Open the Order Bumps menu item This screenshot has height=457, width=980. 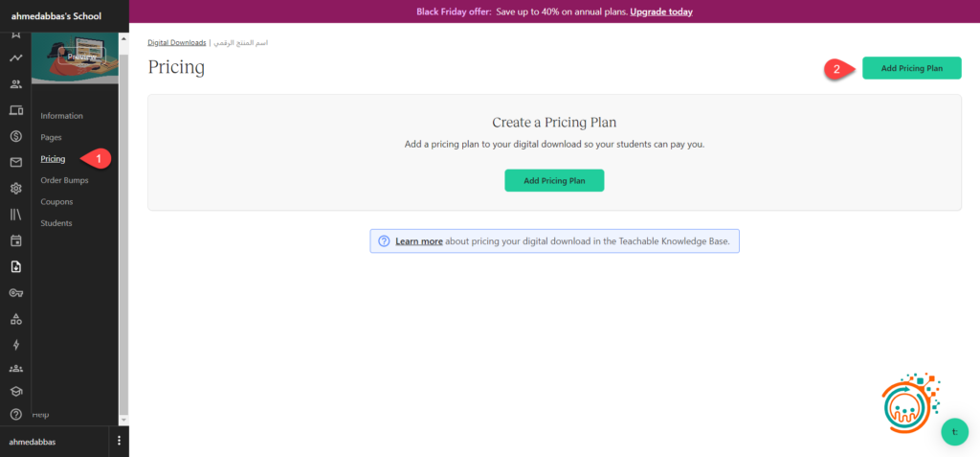point(63,180)
